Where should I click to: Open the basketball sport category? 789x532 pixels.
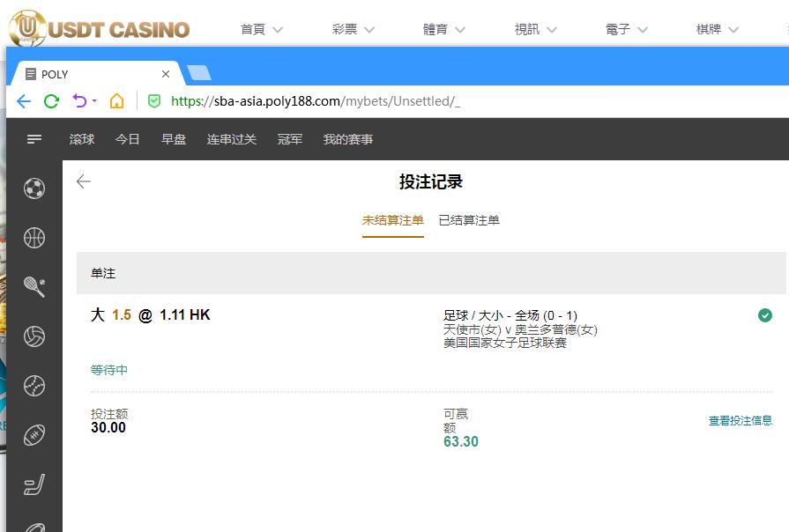click(34, 238)
